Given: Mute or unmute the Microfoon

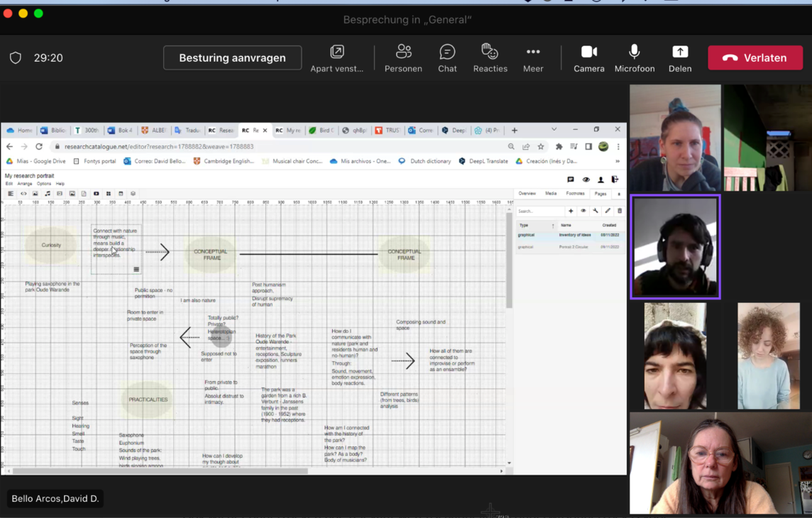Looking at the screenshot, I should point(634,58).
